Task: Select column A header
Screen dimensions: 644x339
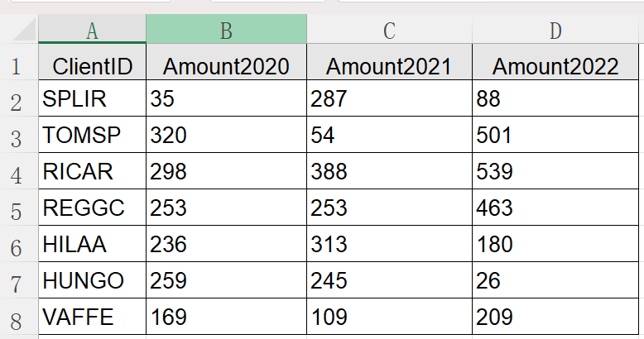Action: 92,31
